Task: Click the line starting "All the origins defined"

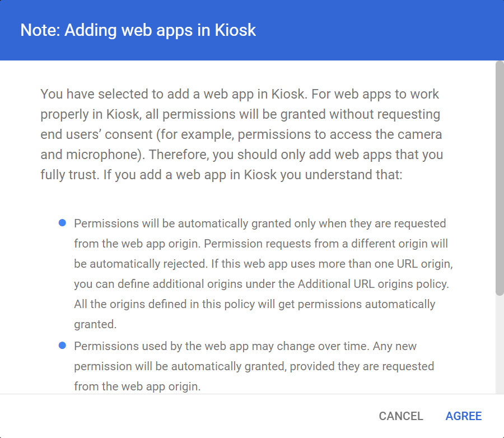Action: point(254,304)
